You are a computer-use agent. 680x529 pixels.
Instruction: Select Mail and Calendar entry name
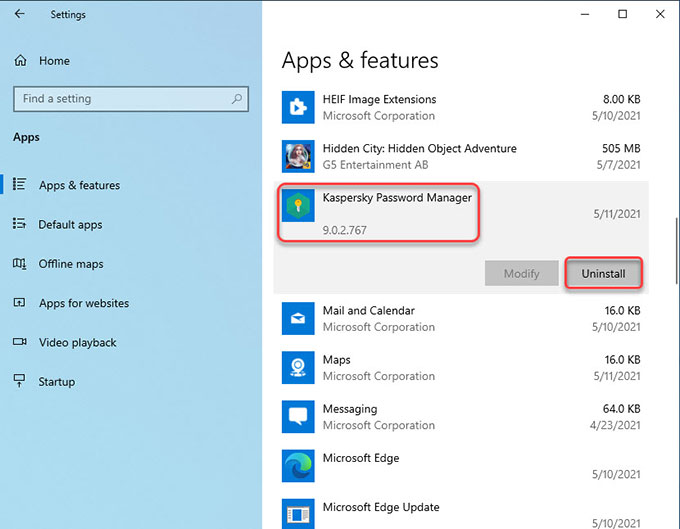[x=369, y=310]
